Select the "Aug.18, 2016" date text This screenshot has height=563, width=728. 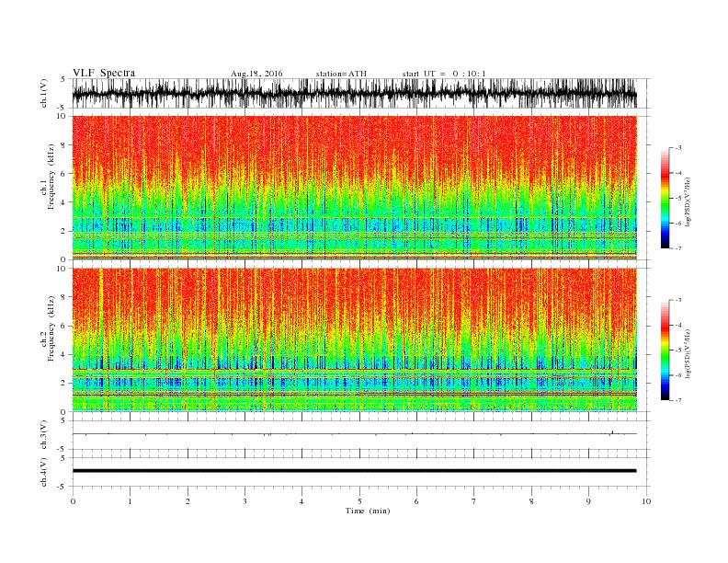coord(256,74)
